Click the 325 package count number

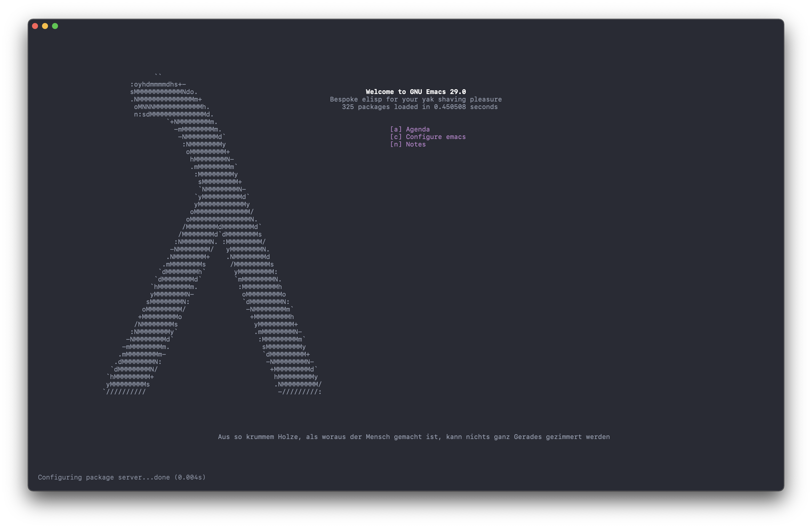point(348,107)
